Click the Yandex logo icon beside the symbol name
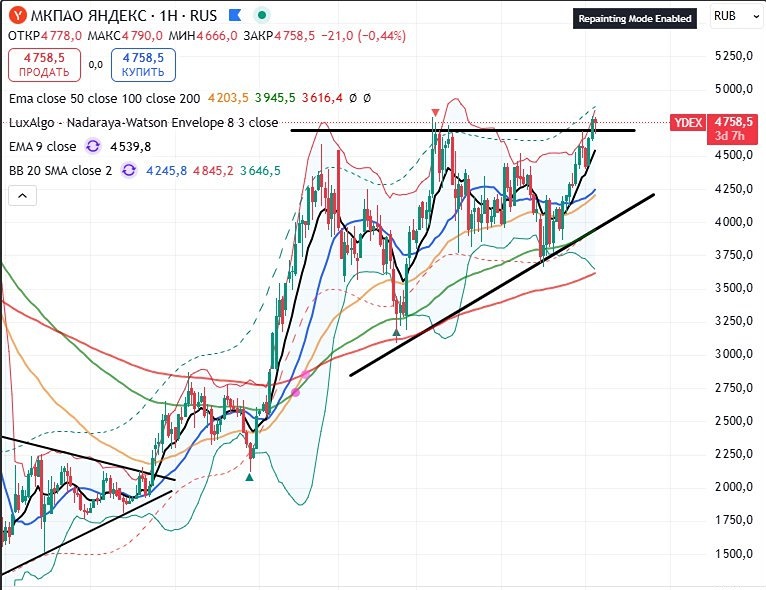Screen dimensions: 766x590 (17, 16)
